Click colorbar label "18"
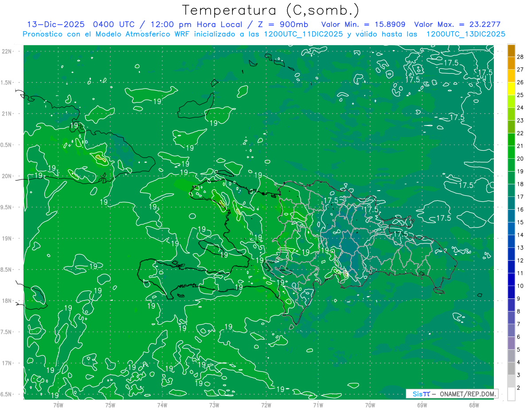Image resolution: width=532 pixels, height=411 pixels. 520,184
